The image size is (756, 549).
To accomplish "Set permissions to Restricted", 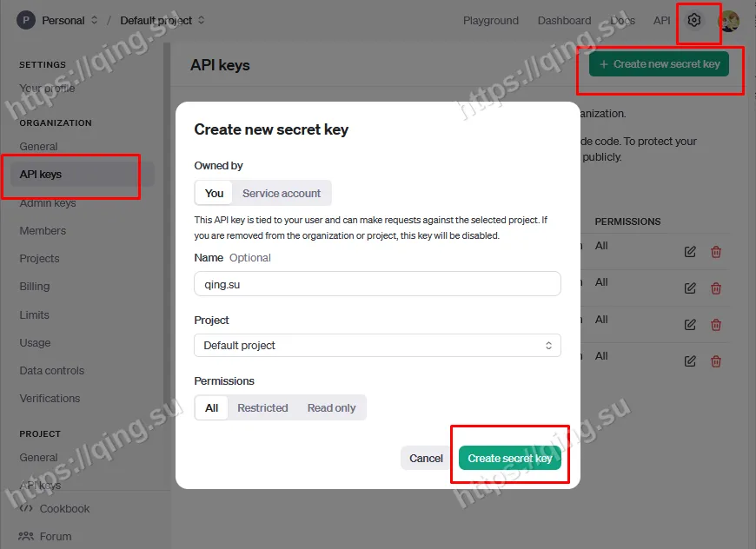I will [x=262, y=407].
